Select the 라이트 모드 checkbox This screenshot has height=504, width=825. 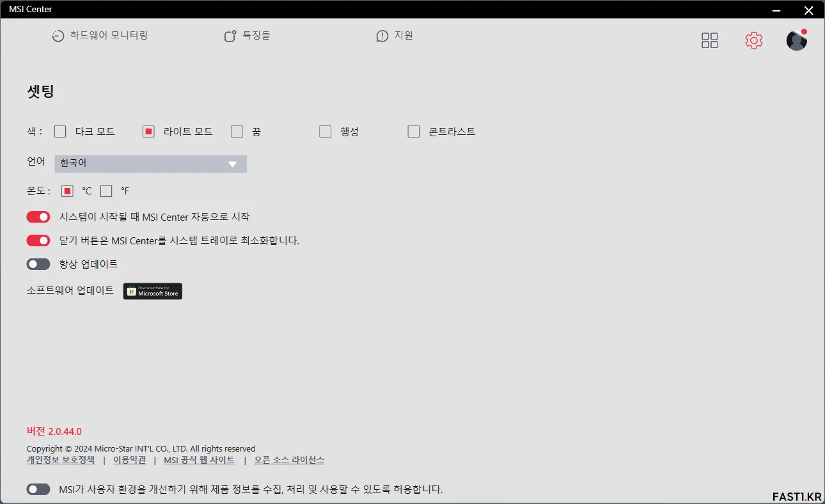coord(148,132)
